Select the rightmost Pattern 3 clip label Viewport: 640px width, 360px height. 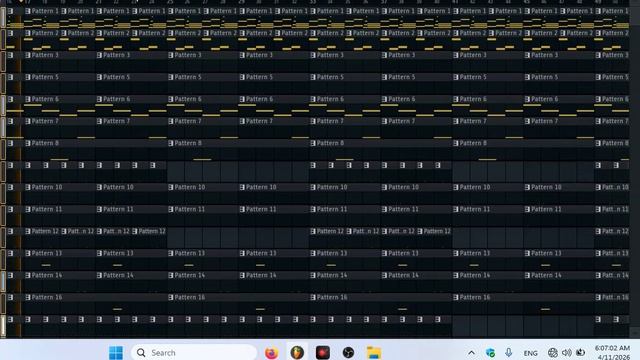point(616,55)
